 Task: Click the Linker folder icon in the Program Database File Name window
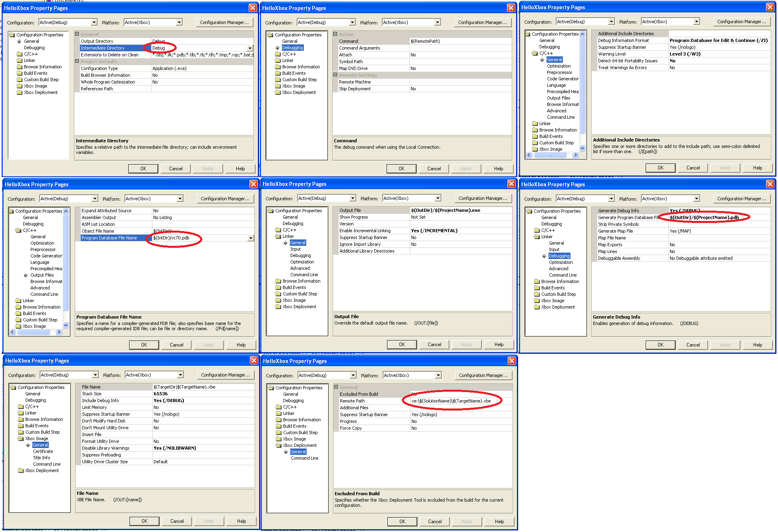tap(18, 301)
